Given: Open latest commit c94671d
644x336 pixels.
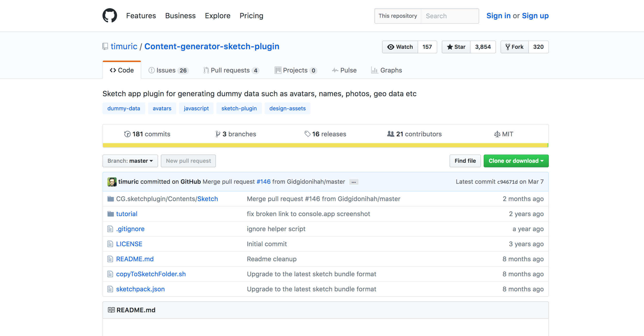Looking at the screenshot, I should (x=507, y=182).
